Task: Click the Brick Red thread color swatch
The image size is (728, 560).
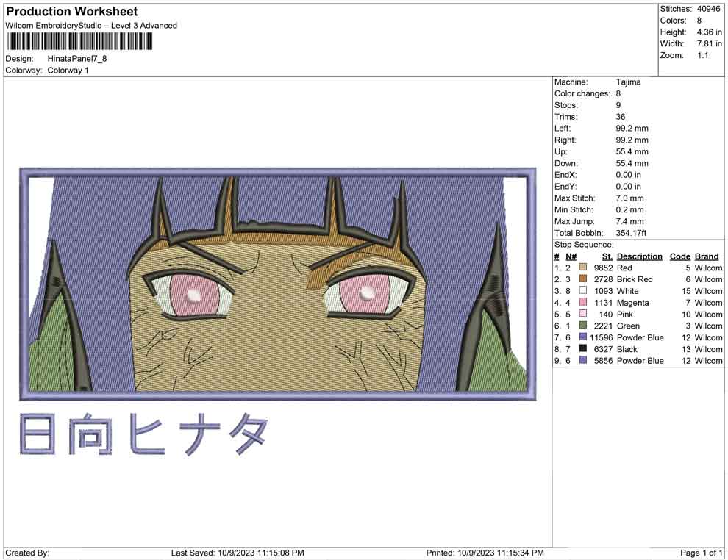Action: coord(582,279)
